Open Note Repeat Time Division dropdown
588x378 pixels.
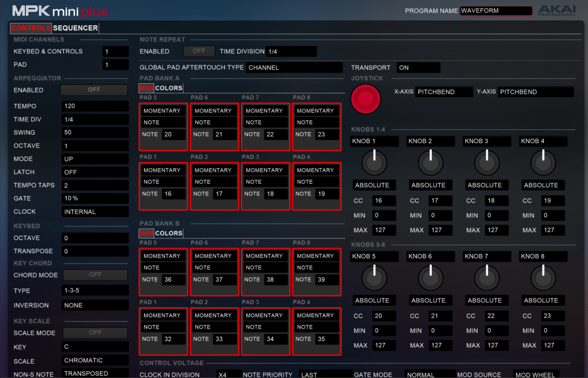291,51
